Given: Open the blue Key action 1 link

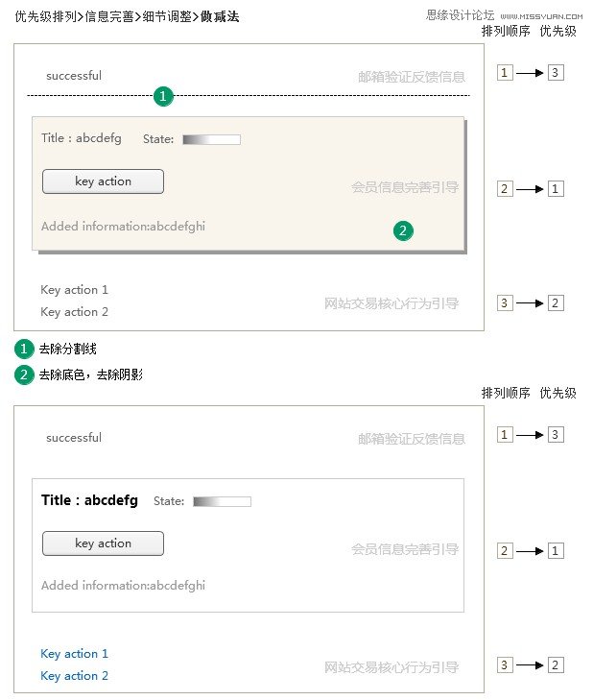Looking at the screenshot, I should [74, 654].
